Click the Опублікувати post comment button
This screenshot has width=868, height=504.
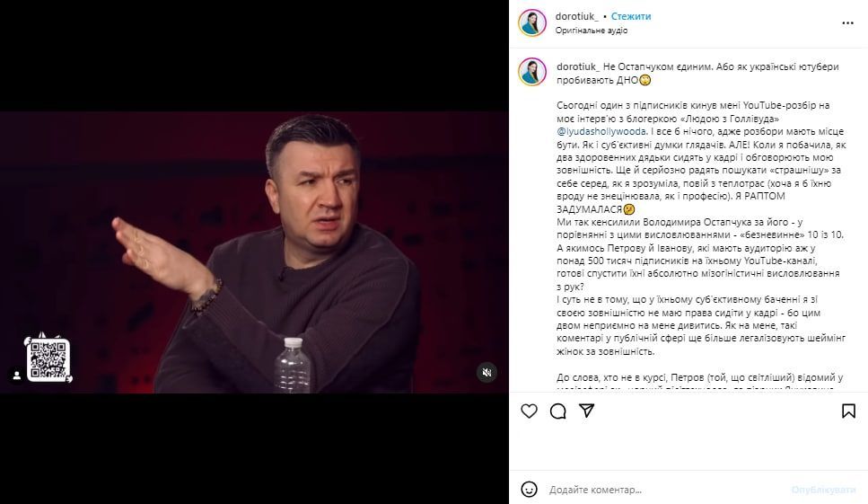[823, 490]
